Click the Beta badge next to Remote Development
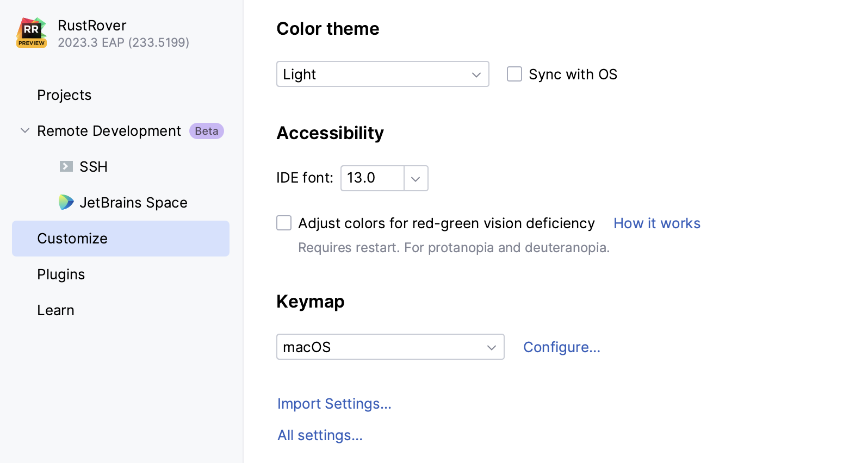The width and height of the screenshot is (868, 463). (x=206, y=131)
